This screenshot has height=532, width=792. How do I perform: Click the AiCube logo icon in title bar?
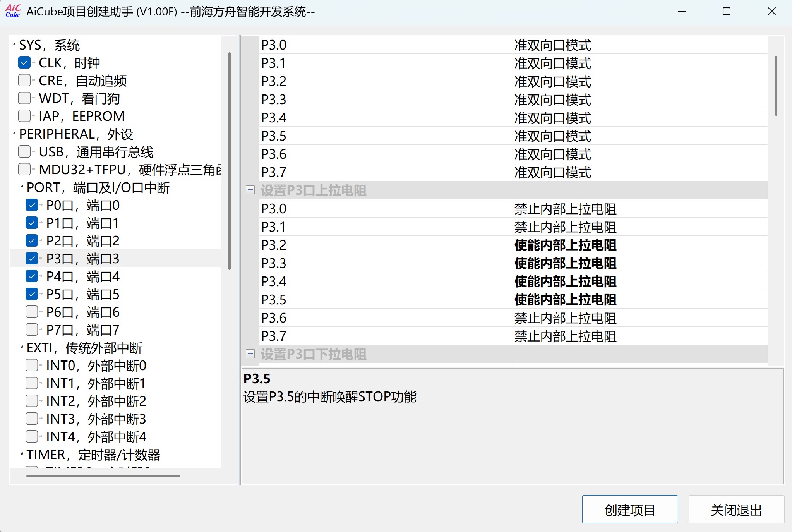click(13, 11)
